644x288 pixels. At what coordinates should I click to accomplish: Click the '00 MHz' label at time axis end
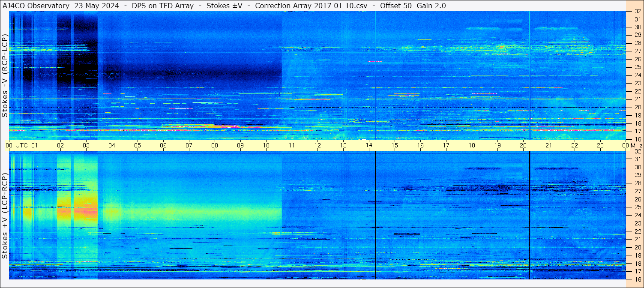point(632,145)
